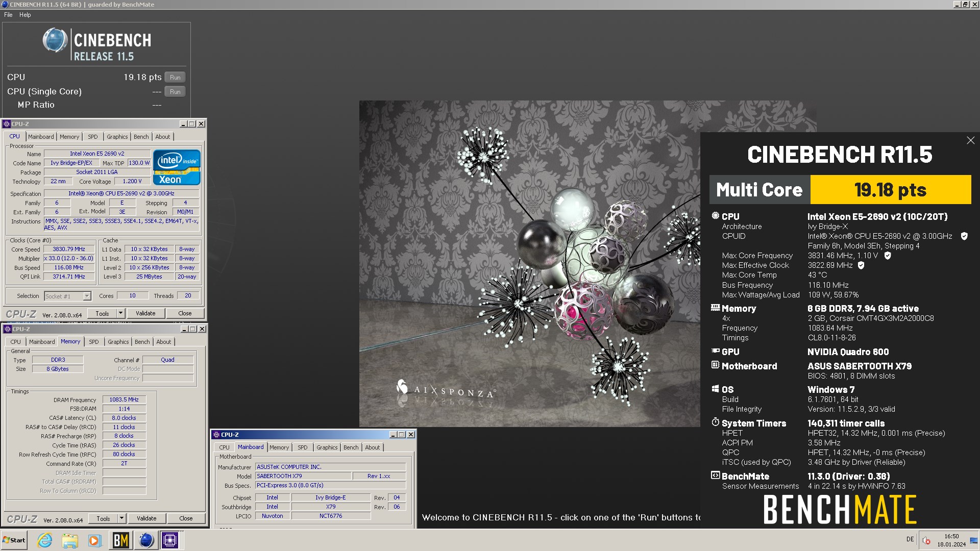Click the Multiplier x 33.0 field

tap(69, 258)
